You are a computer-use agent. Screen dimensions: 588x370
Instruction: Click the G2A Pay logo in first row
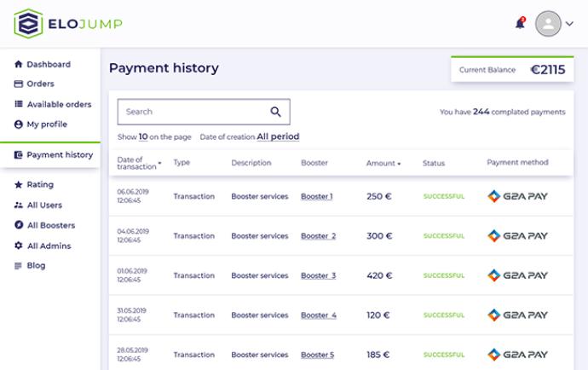pyautogui.click(x=517, y=196)
